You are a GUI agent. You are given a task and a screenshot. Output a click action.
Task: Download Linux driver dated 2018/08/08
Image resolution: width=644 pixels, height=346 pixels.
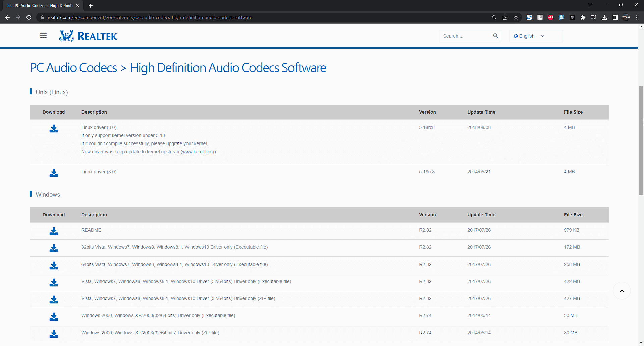point(54,129)
